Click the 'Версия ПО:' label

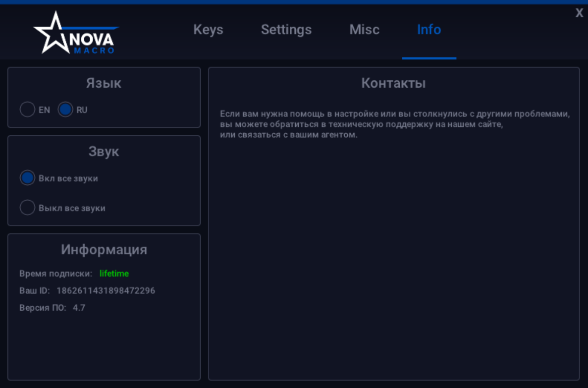(43, 308)
